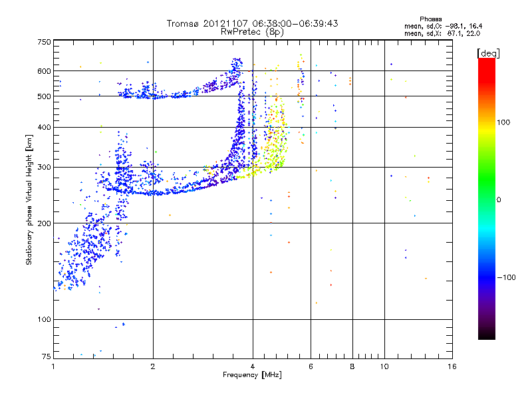
Task: Click the plot title 'Tromsø 20121107 06:38:00-06:39:43'
Action: pos(252,23)
